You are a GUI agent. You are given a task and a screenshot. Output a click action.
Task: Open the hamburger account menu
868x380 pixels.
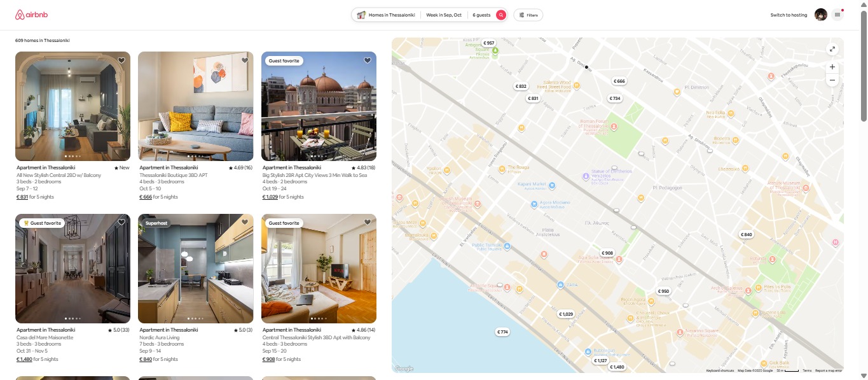point(837,15)
